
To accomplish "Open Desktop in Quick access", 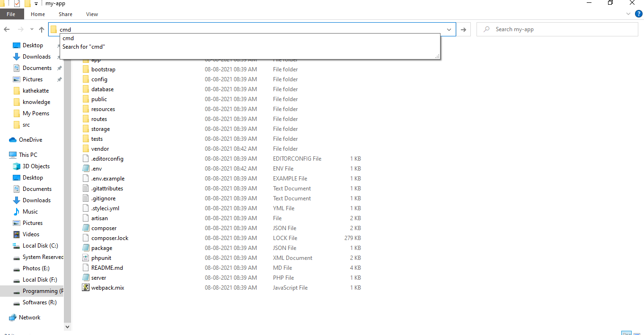I will coord(33,45).
